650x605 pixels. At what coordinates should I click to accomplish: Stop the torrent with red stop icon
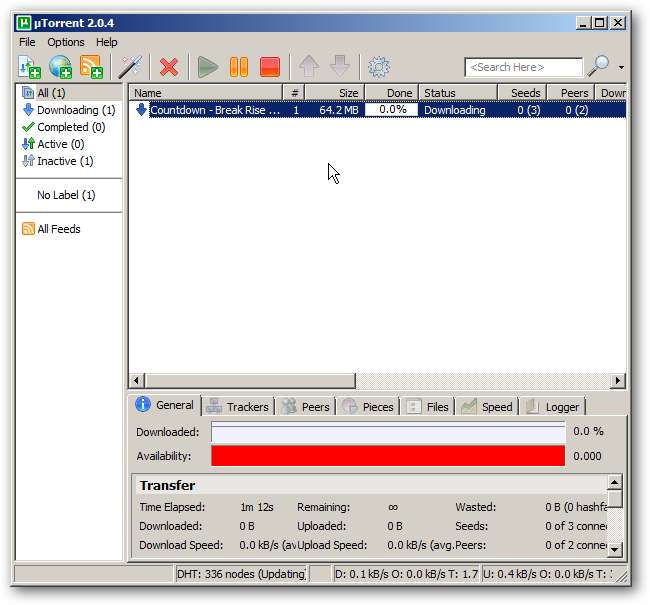tap(269, 67)
